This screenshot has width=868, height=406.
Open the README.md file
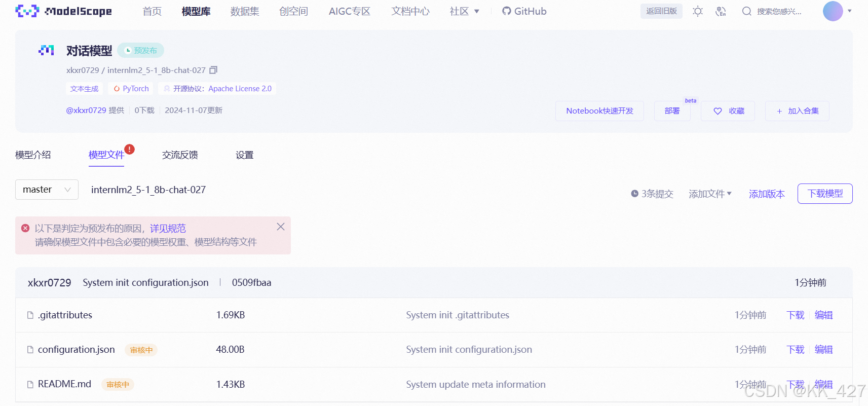click(x=64, y=384)
